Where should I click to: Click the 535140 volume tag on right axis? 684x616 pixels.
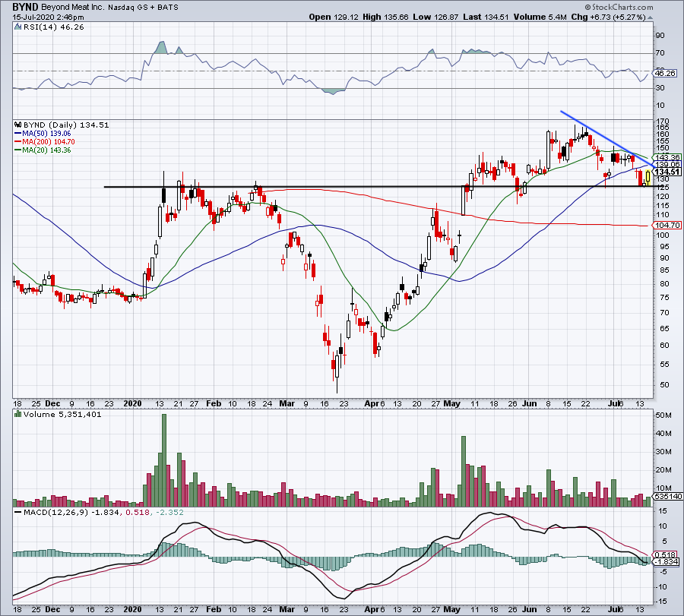668,497
